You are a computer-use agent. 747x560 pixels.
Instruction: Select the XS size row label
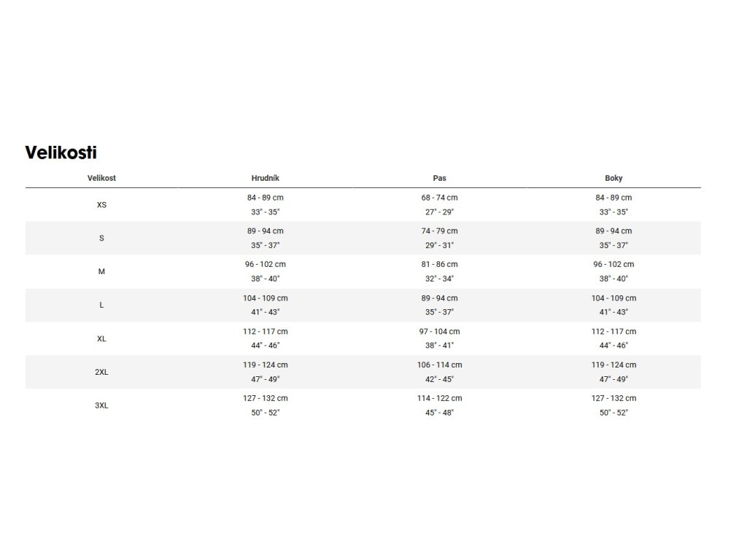pos(101,205)
